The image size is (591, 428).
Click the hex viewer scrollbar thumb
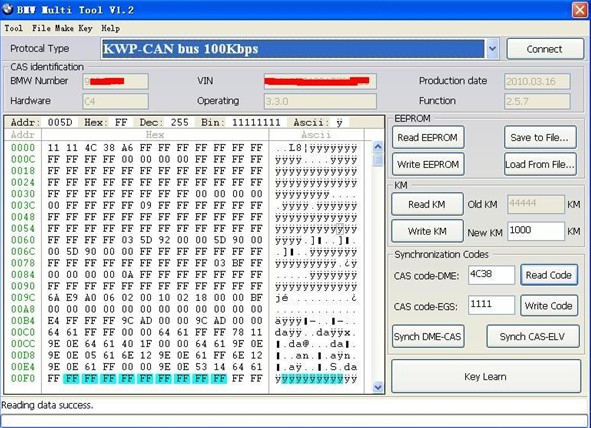point(378,160)
